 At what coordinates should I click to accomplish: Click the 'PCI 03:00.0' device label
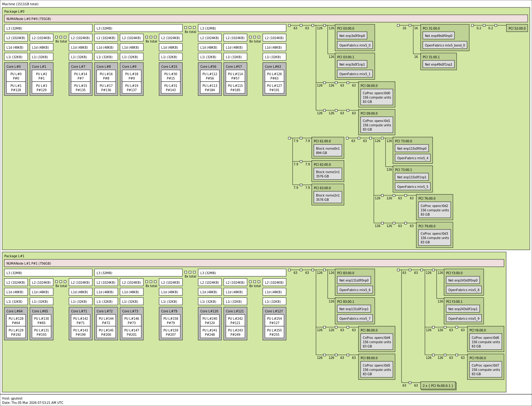click(x=346, y=28)
